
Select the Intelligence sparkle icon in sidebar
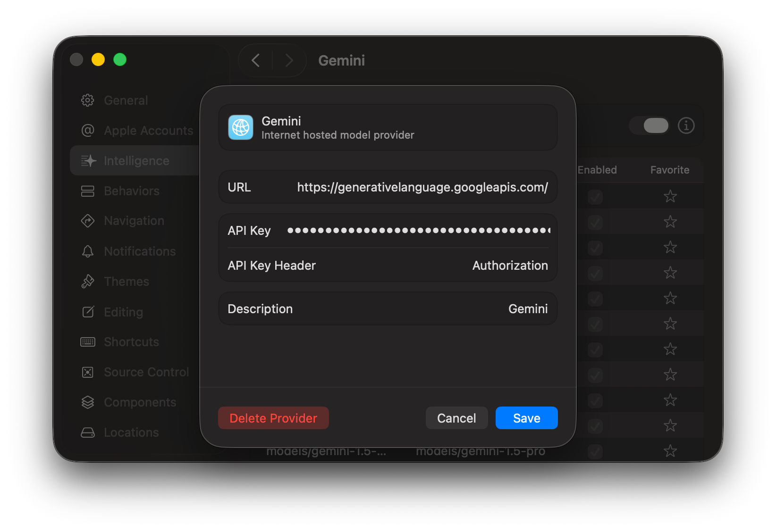pos(88,160)
